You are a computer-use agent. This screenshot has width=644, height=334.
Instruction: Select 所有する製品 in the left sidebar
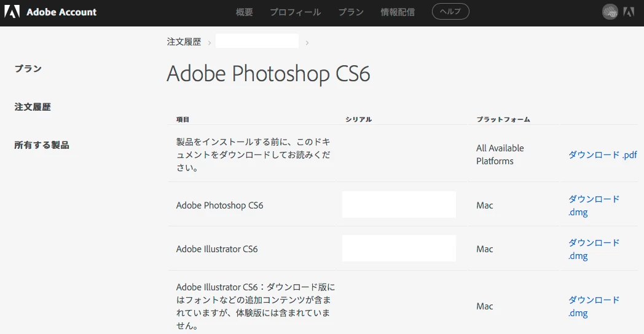(42, 145)
